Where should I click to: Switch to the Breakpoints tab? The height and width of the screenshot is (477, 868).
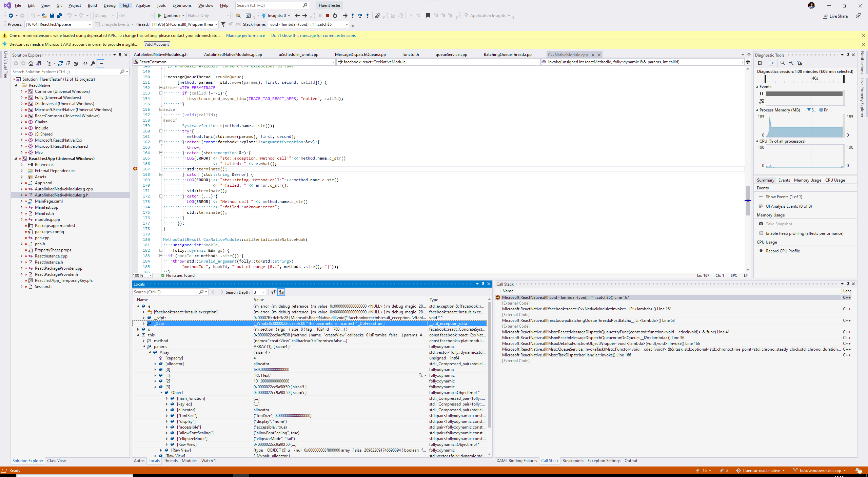click(573, 461)
